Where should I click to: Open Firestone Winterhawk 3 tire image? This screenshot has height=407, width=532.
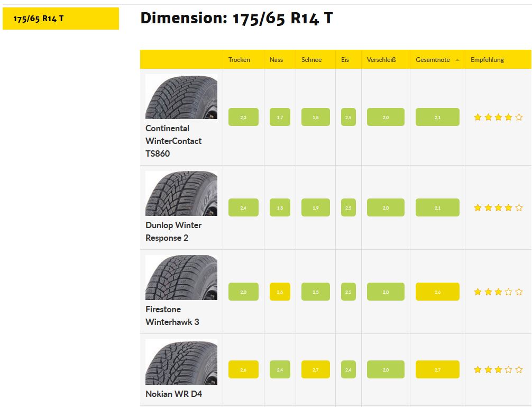pos(181,278)
